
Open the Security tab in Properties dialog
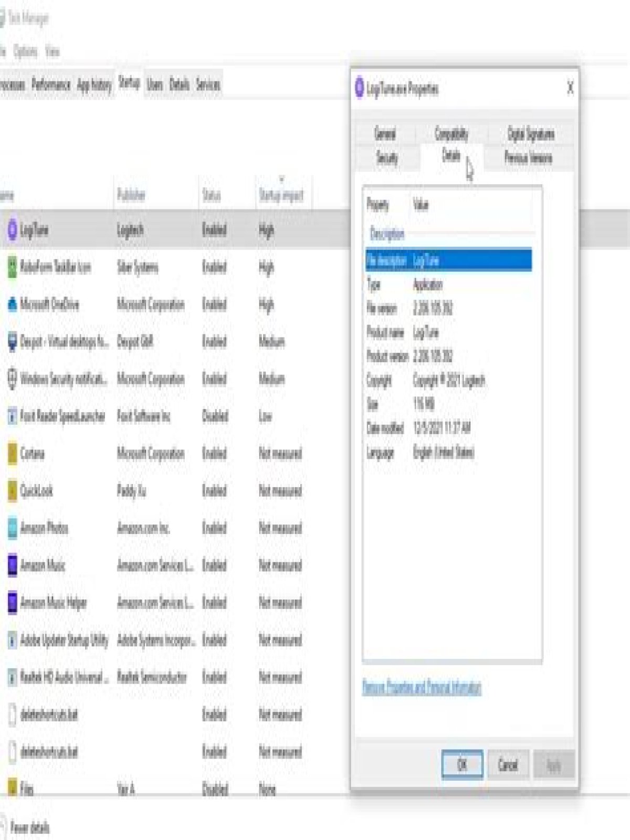click(x=387, y=157)
